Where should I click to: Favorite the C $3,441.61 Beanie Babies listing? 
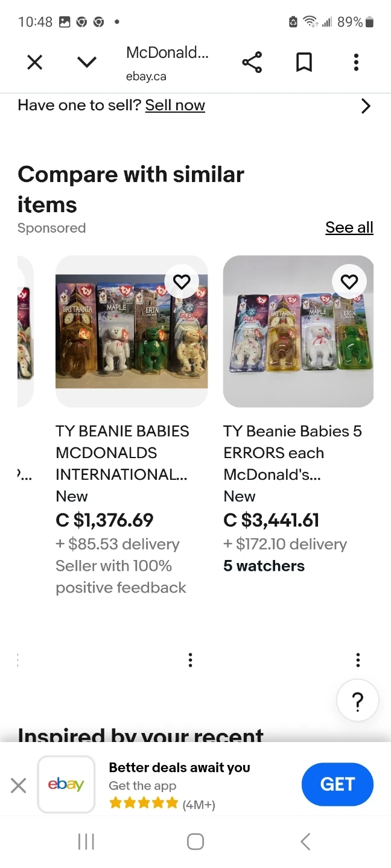[349, 281]
